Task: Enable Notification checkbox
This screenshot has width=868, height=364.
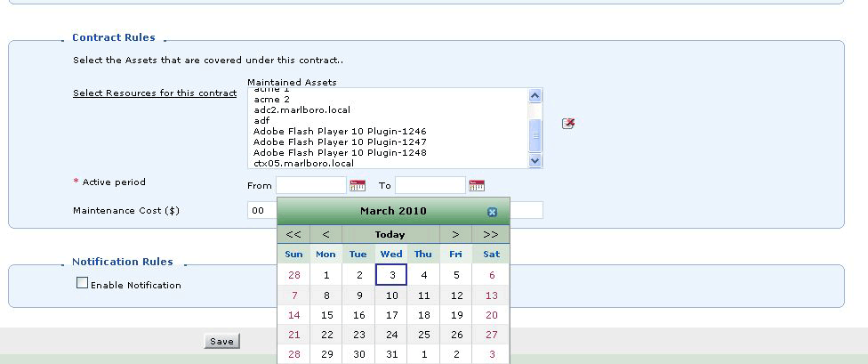Action: [82, 282]
